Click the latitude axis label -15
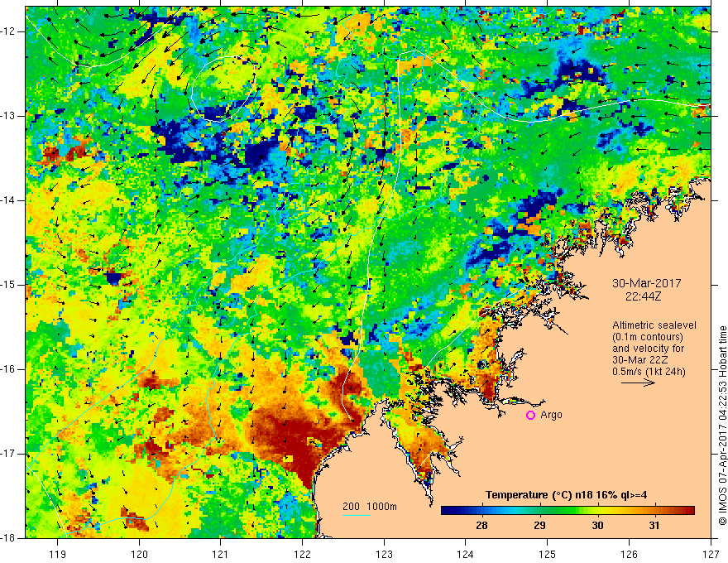This screenshot has width=728, height=563. click(x=9, y=285)
